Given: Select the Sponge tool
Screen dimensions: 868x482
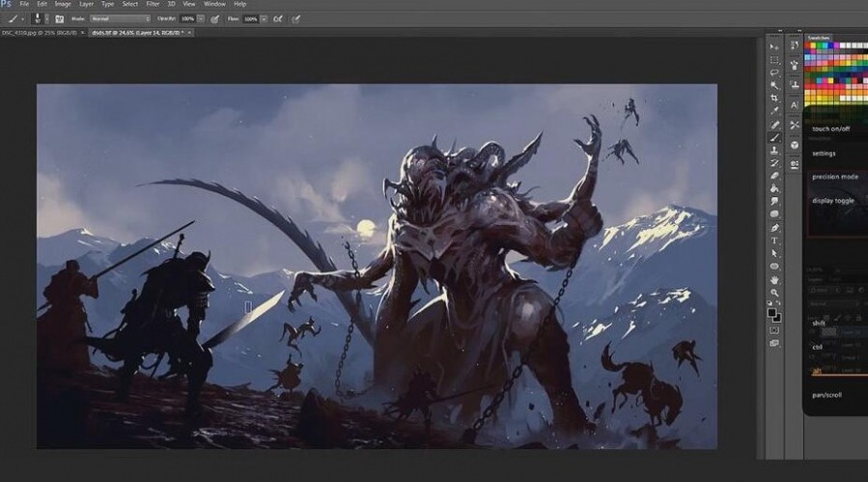Looking at the screenshot, I should 774,214.
